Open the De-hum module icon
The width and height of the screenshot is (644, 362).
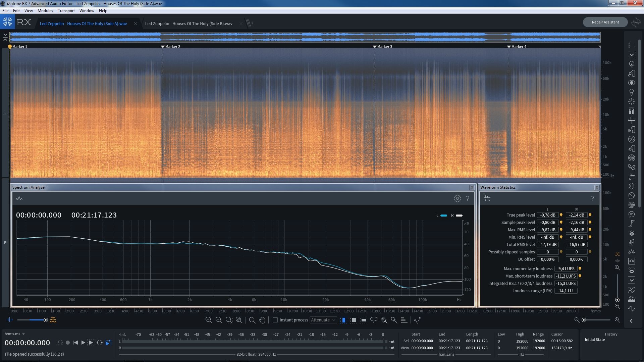coord(632,139)
